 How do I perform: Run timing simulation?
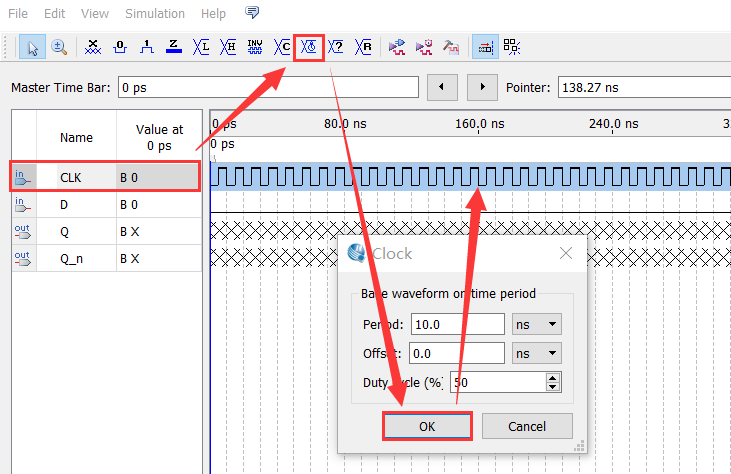pos(424,47)
